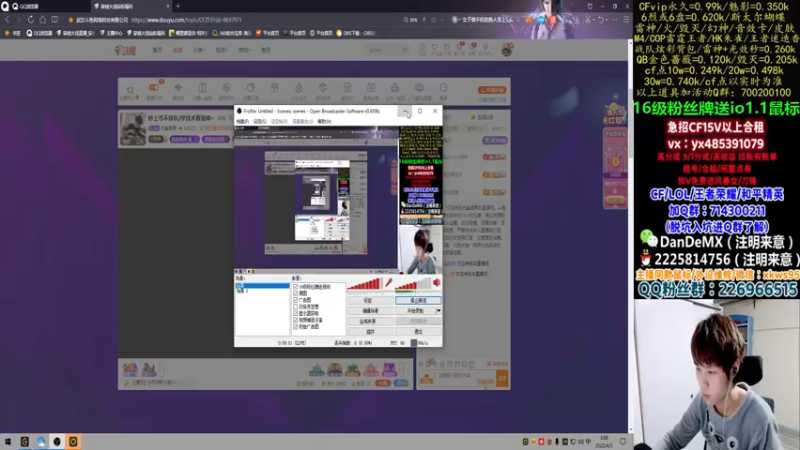
Task: Click the gift box icon in streamer toolbar
Action: click(x=274, y=88)
